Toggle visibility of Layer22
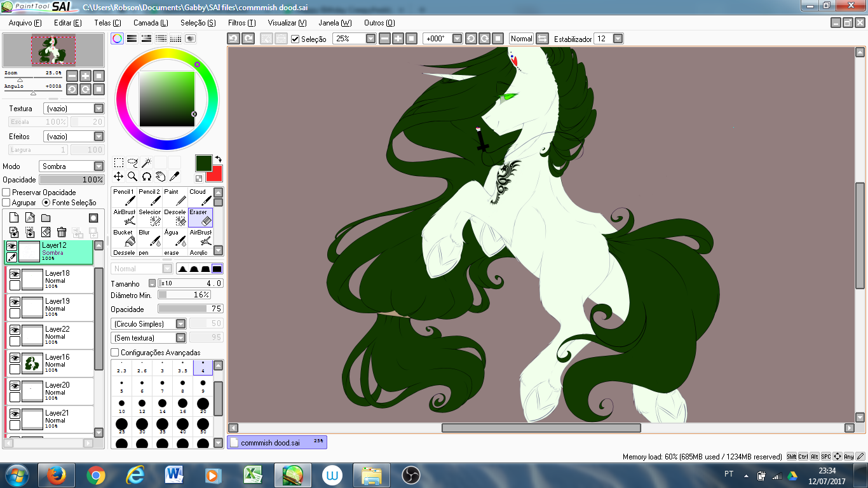The height and width of the screenshot is (488, 868). point(15,330)
